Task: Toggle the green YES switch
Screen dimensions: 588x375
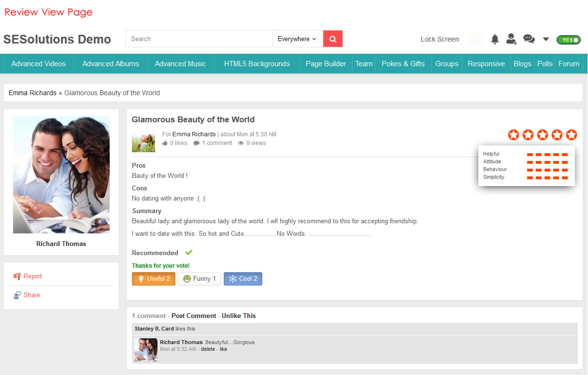Action: 568,40
